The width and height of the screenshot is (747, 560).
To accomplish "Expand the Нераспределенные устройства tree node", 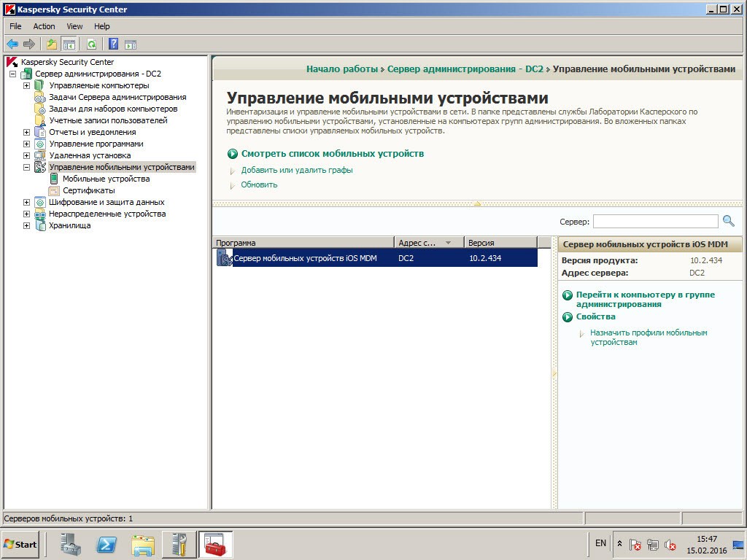I will [27, 214].
